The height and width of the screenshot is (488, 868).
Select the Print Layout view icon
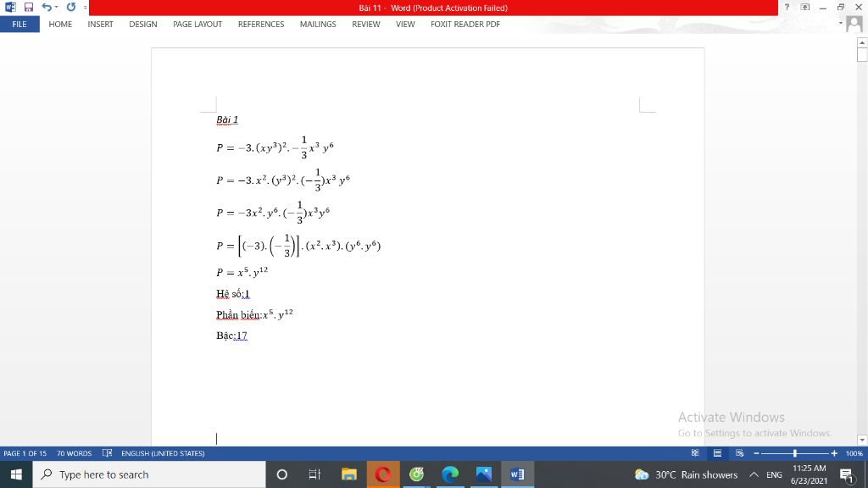point(717,453)
